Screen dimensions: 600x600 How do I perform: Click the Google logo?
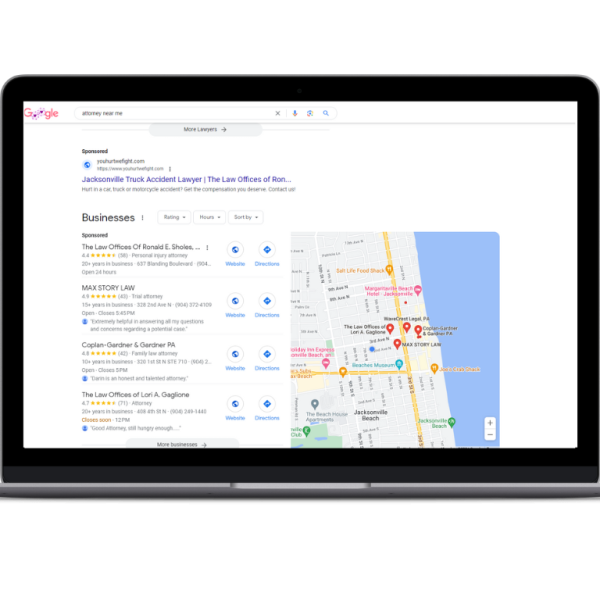coord(41,113)
